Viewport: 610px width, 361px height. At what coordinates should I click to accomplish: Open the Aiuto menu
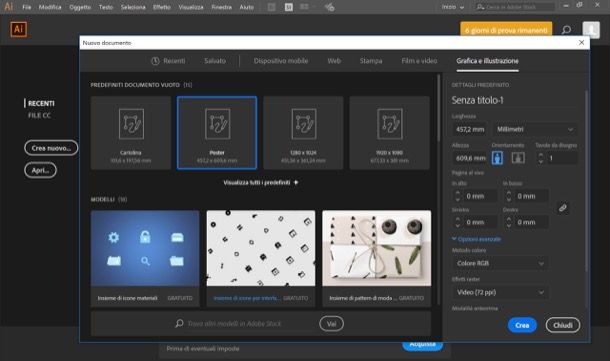247,7
